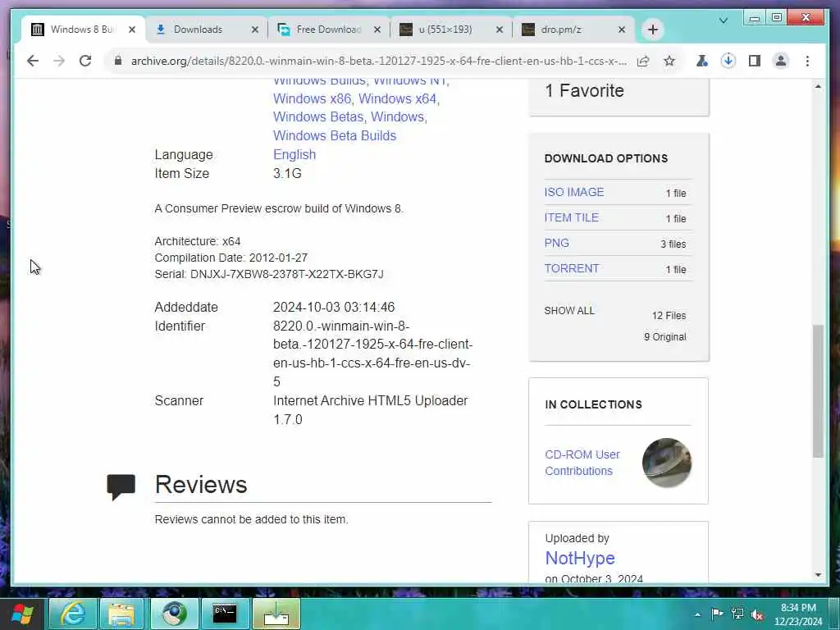Open the Windows x64 topic link
This screenshot has height=630, width=840.
[x=397, y=98]
